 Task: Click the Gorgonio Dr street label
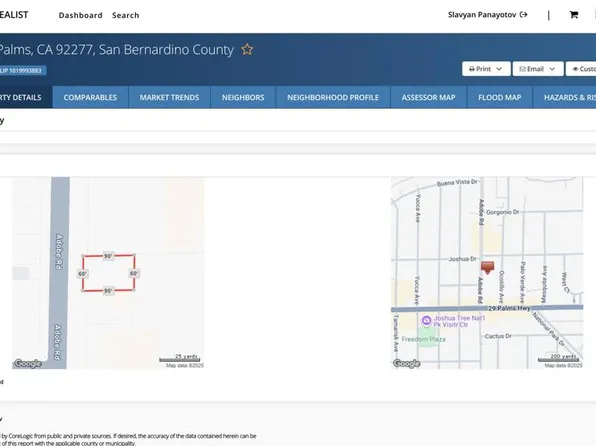tap(502, 212)
